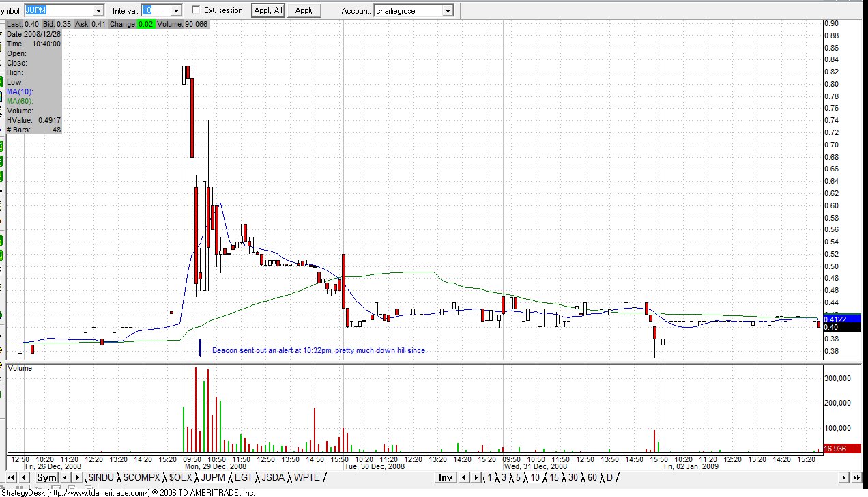Viewport: 868px width, 497px height.
Task: Click the Mon, 29 Dec, 2008 date label
Action: click(x=215, y=467)
